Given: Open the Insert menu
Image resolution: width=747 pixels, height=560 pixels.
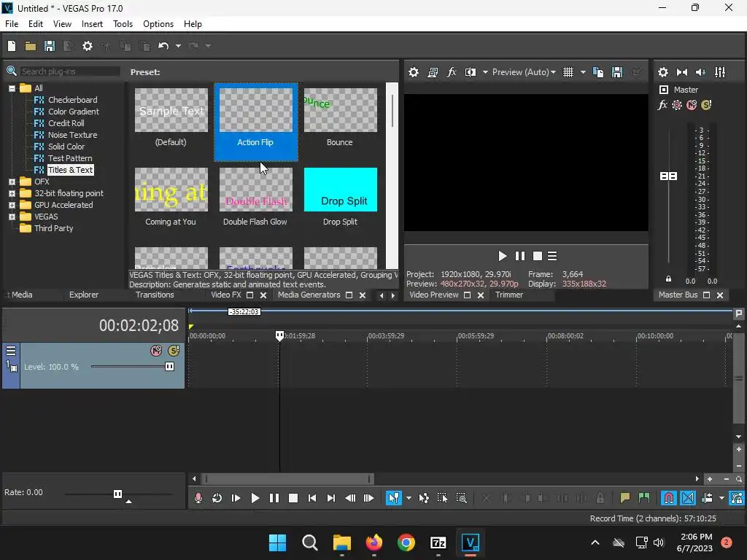Looking at the screenshot, I should click(x=92, y=24).
